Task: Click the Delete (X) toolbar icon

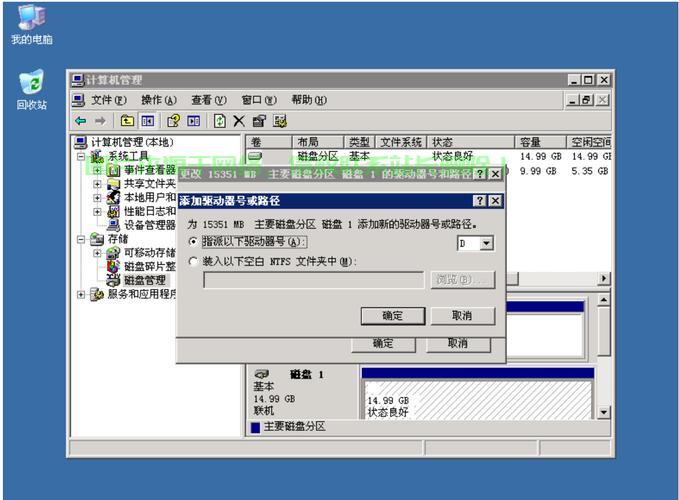Action: point(239,121)
